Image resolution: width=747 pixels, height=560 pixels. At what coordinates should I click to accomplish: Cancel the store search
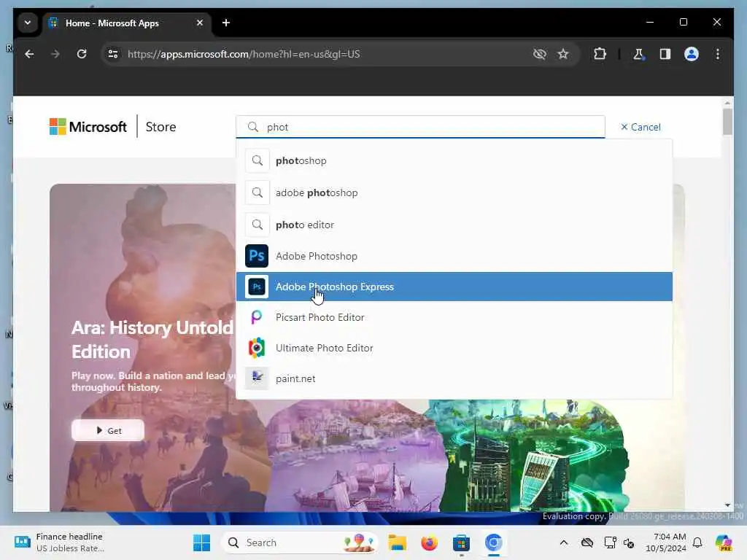[640, 127]
